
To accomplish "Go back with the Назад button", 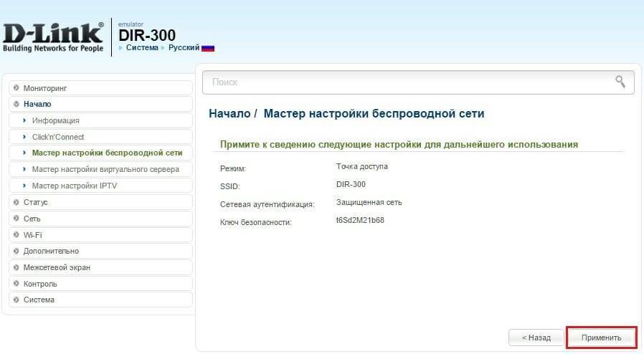I will click(536, 338).
